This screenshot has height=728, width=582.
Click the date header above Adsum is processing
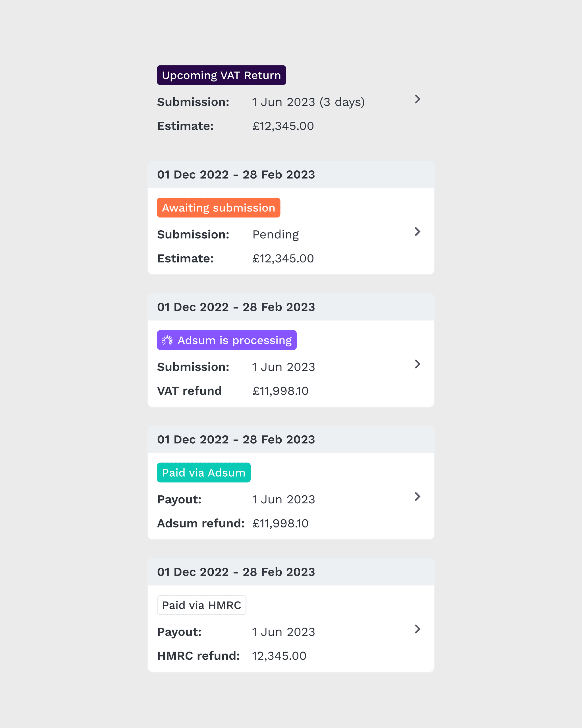point(236,307)
